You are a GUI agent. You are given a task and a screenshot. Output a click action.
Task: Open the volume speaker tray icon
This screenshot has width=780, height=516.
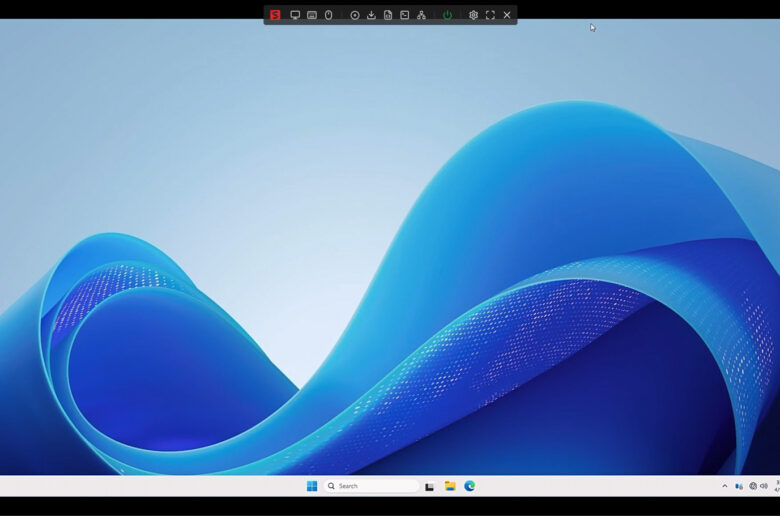click(x=764, y=486)
